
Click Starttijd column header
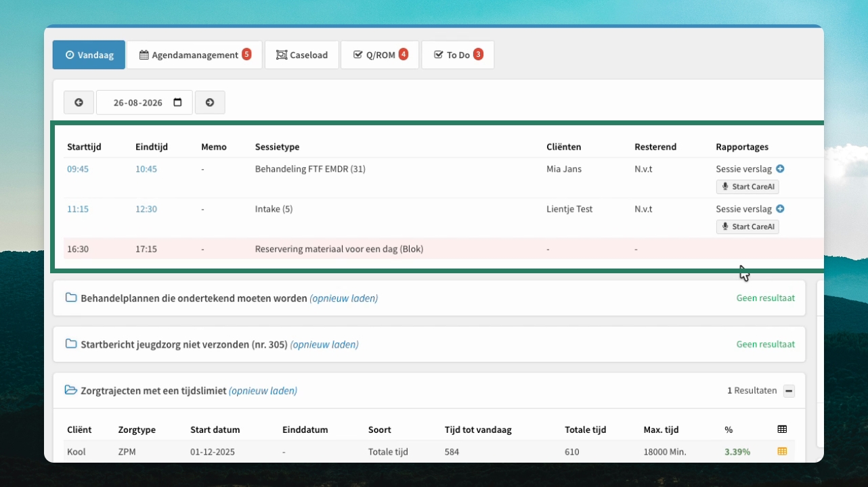click(83, 147)
